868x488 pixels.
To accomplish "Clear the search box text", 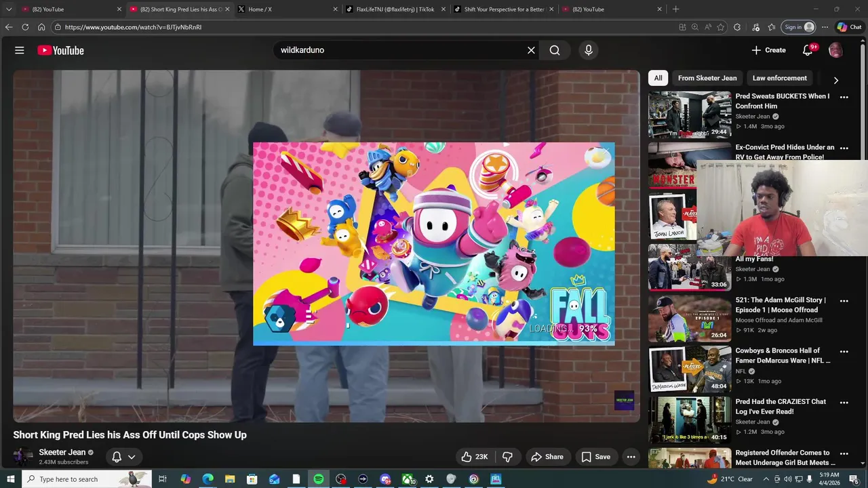I will (x=531, y=50).
